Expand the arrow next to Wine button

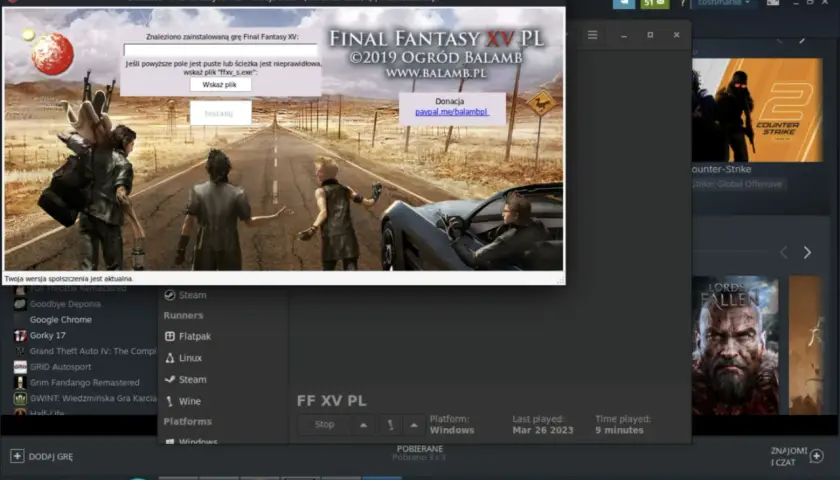tap(414, 425)
